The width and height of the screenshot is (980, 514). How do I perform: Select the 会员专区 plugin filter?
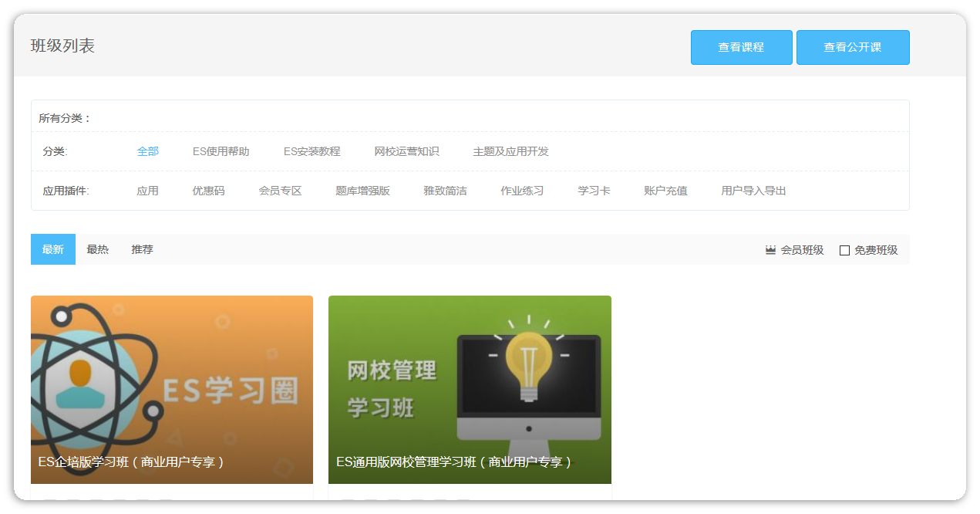(280, 191)
